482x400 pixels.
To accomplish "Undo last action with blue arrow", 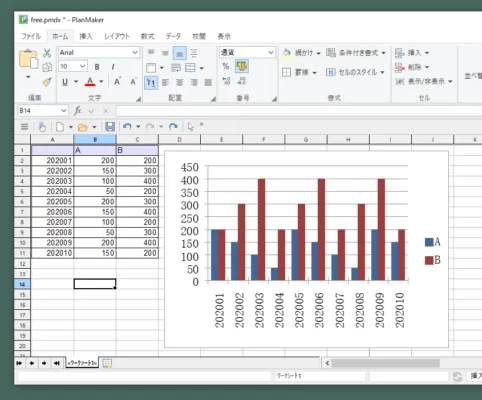I will 127,127.
